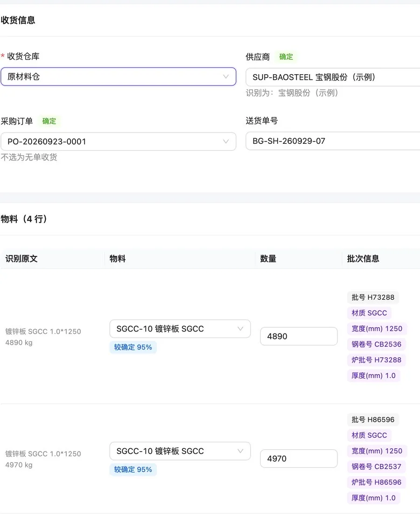
Task: Open the 采购订单 dropdown PO-20260923-0001
Action: click(119, 141)
